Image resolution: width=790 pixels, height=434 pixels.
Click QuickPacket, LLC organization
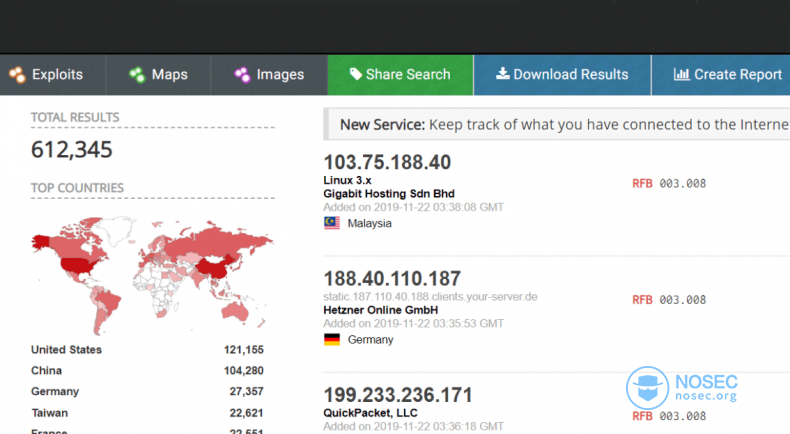point(370,413)
